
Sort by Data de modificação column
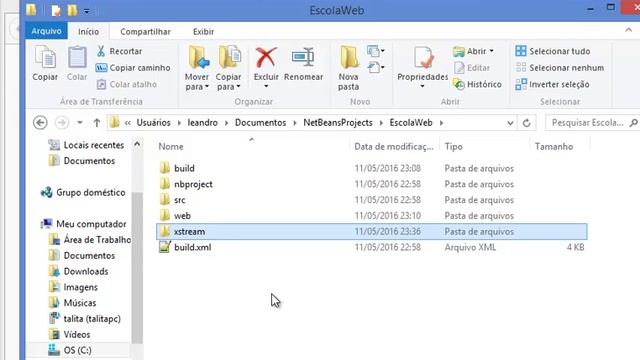coord(393,146)
